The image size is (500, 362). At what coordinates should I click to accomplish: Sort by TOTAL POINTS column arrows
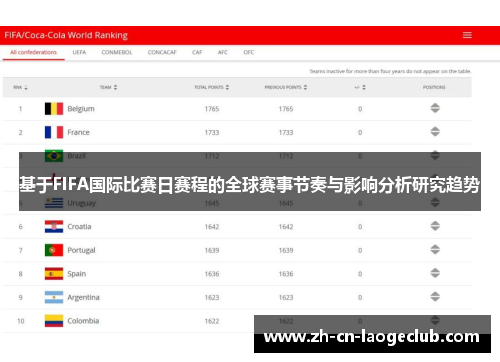tap(227, 87)
